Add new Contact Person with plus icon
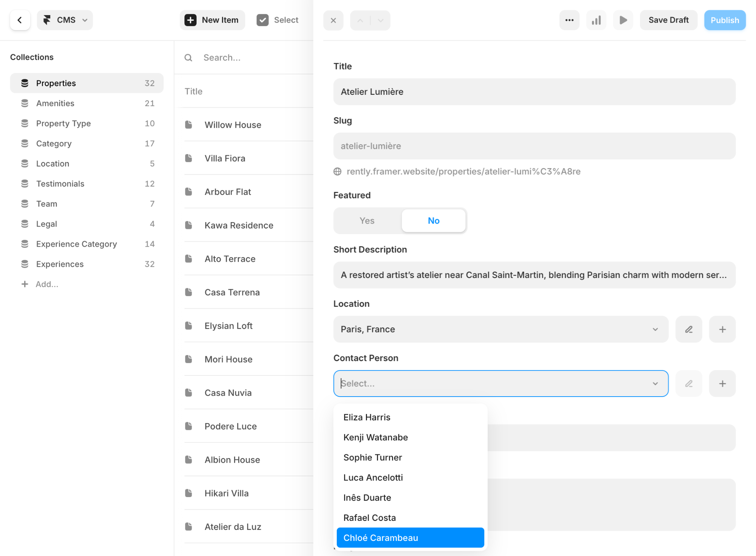Image resolution: width=756 pixels, height=556 pixels. point(722,384)
